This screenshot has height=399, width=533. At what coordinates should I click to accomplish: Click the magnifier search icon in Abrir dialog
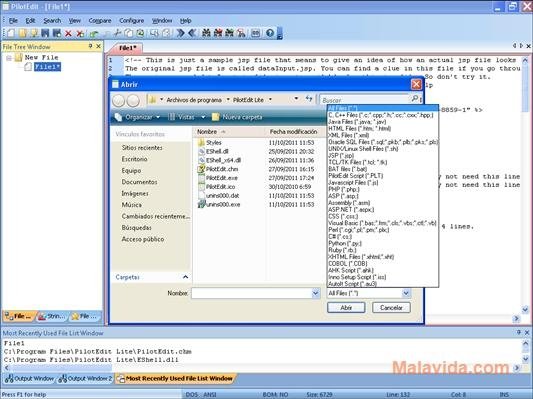click(x=415, y=99)
